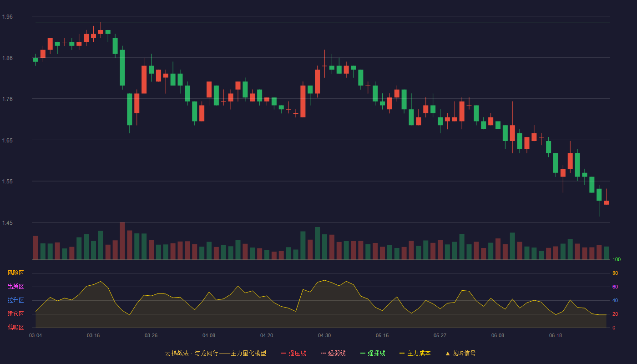Image resolution: width=637 pixels, height=364 pixels.
Task: Click the blue 40 indicator scale label
Action: point(615,300)
